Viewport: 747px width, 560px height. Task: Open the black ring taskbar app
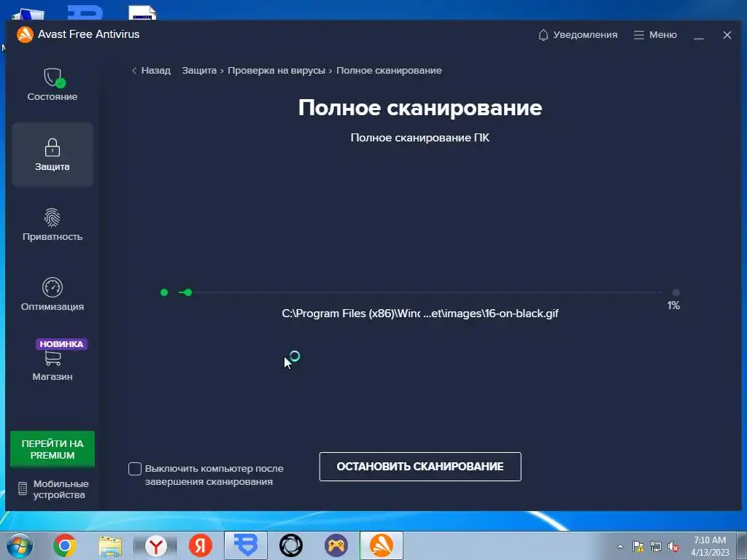291,545
